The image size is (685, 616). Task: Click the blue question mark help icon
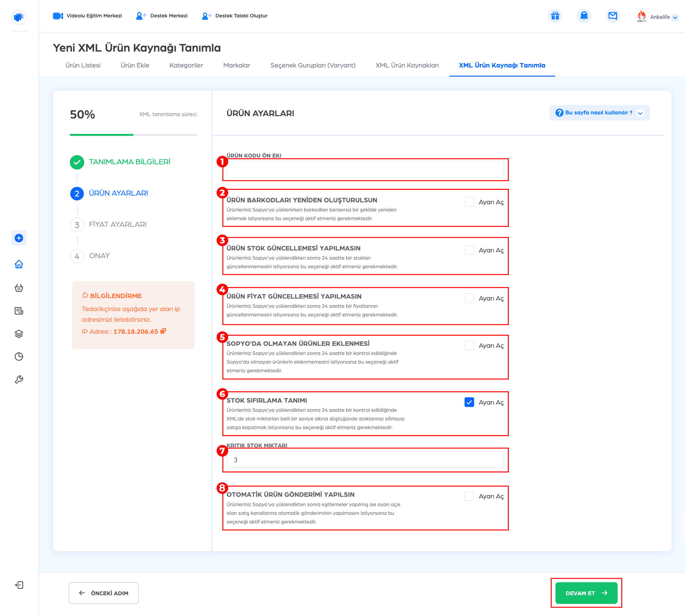point(559,113)
